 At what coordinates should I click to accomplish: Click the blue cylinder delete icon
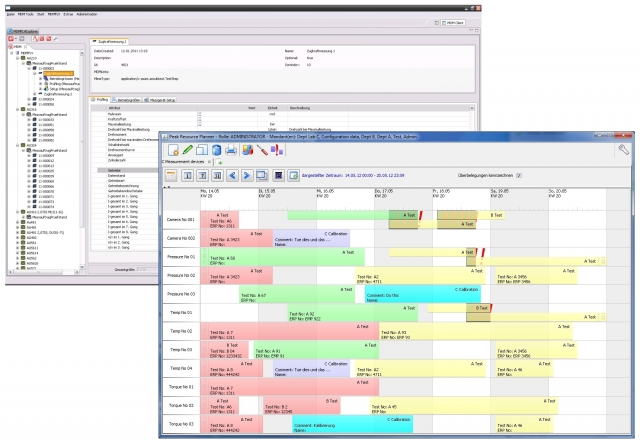point(216,150)
